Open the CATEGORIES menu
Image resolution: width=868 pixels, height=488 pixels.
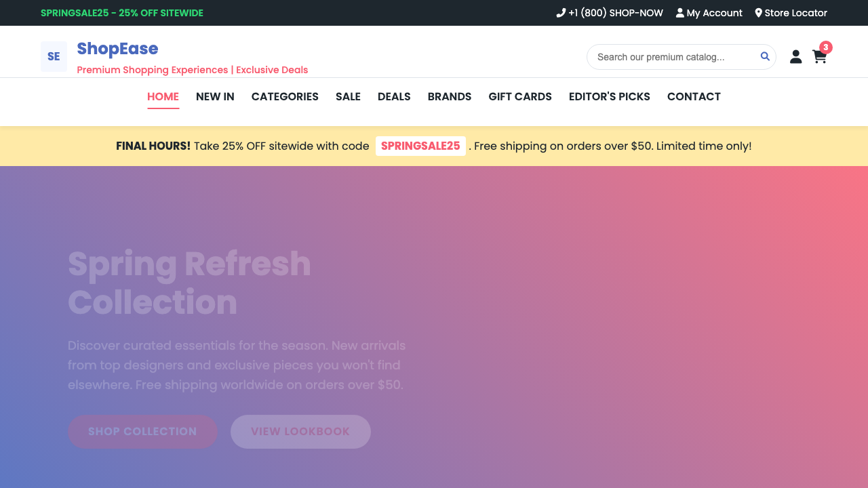285,97
